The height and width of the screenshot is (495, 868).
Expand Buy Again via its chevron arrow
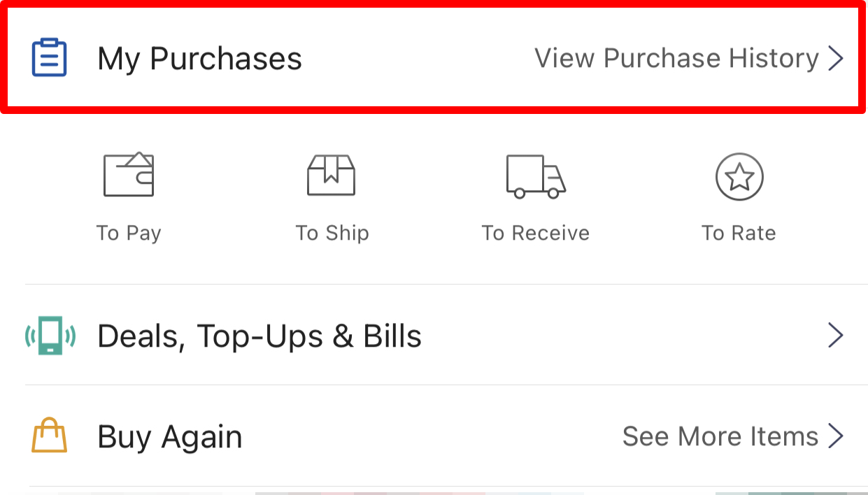coord(836,436)
